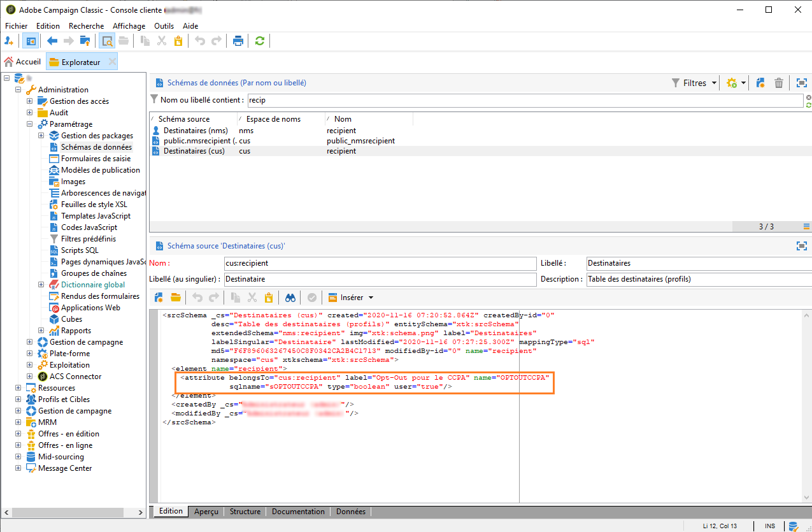Image resolution: width=812 pixels, height=532 pixels.
Task: Open folder icon in schema editor toolbar
Action: pyautogui.click(x=175, y=298)
